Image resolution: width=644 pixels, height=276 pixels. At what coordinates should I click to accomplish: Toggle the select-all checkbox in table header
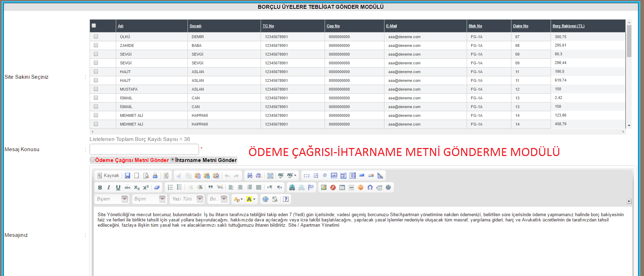click(94, 26)
